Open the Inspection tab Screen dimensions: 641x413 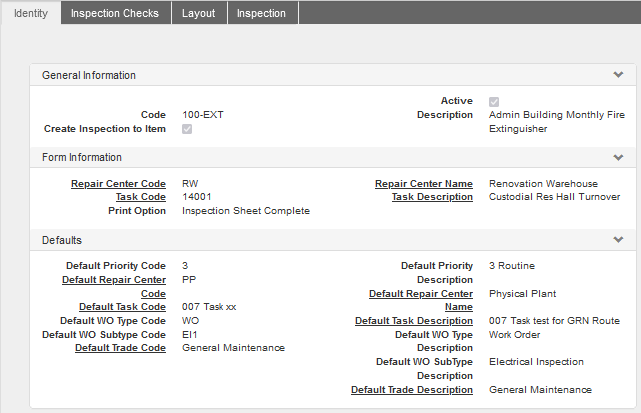[x=261, y=13]
